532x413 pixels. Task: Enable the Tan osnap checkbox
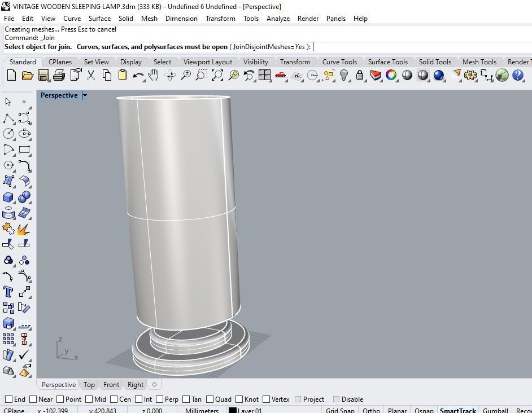(x=186, y=399)
